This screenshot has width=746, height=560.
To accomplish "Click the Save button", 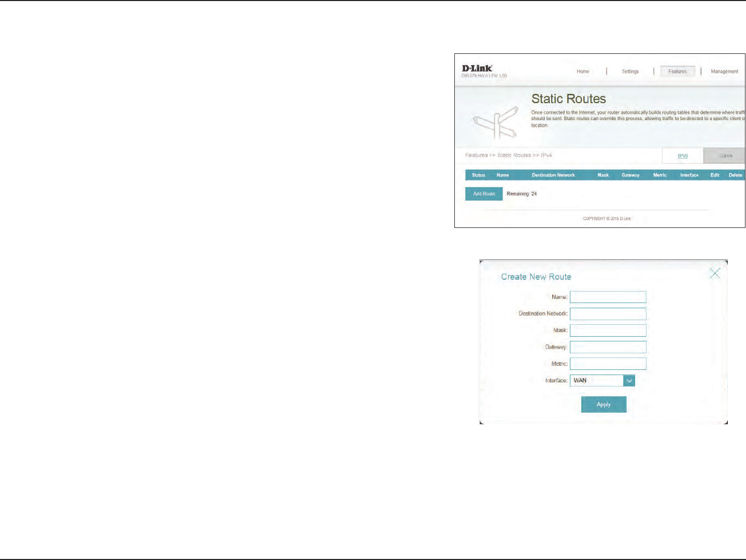I will coord(725,155).
